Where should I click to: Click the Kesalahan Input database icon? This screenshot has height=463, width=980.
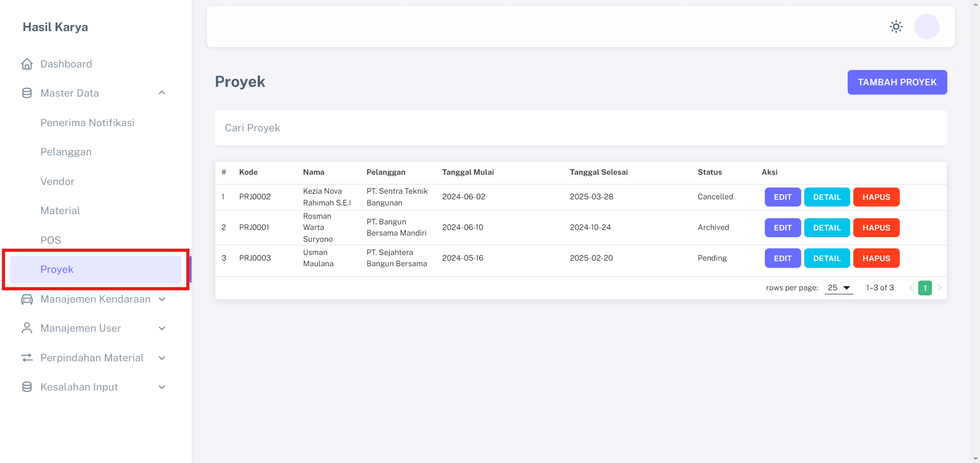tap(27, 387)
